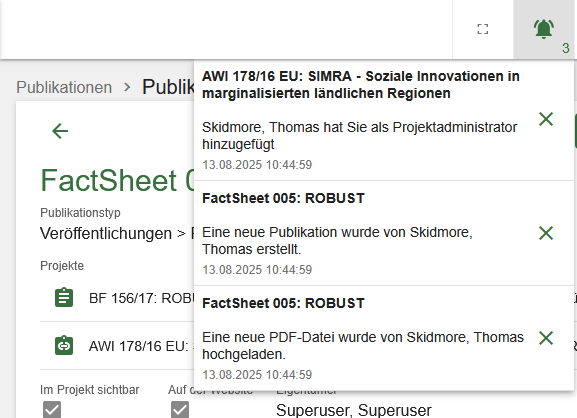Viewport: 577px width, 418px height.
Task: Open the AWI 178/16 EU SIMRA notification title
Action: coord(361,85)
